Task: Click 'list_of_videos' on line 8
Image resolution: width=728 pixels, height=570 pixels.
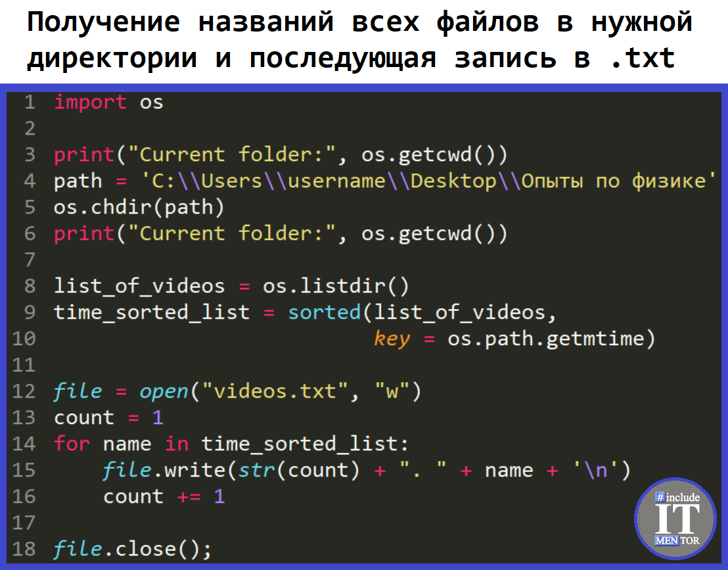Action: [x=139, y=286]
